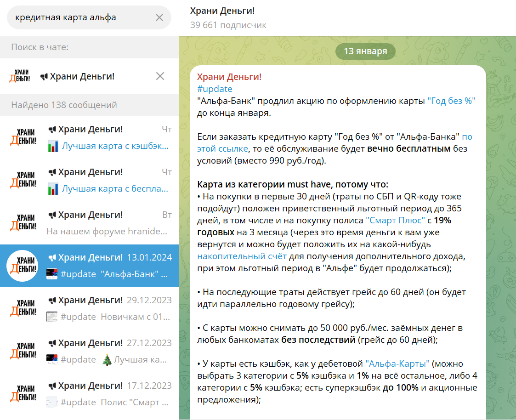The width and height of the screenshot is (516, 420).
Task: Click the megaphone icon in the 17.12.2023 result
Action: [52, 386]
